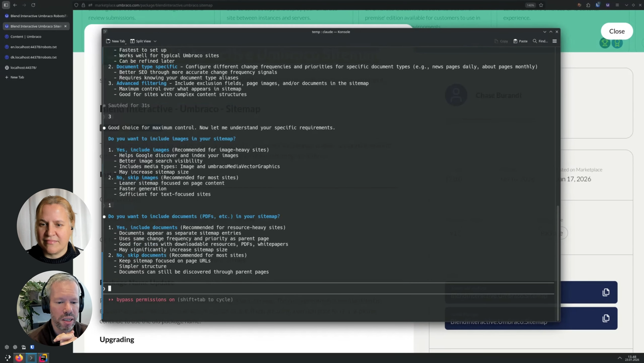Open the dk.localhost:44378/robots.txt tab
This screenshot has width=644, height=363.
37,57
